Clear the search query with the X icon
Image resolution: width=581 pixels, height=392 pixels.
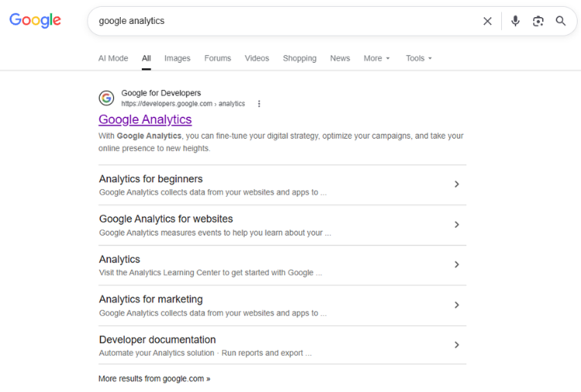(x=487, y=21)
